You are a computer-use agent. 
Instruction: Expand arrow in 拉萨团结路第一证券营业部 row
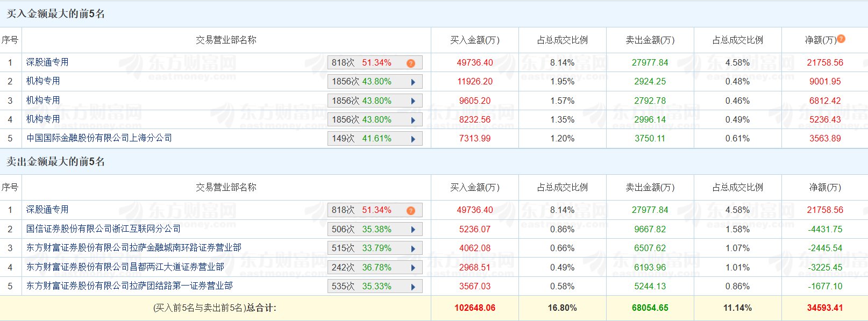click(x=413, y=287)
